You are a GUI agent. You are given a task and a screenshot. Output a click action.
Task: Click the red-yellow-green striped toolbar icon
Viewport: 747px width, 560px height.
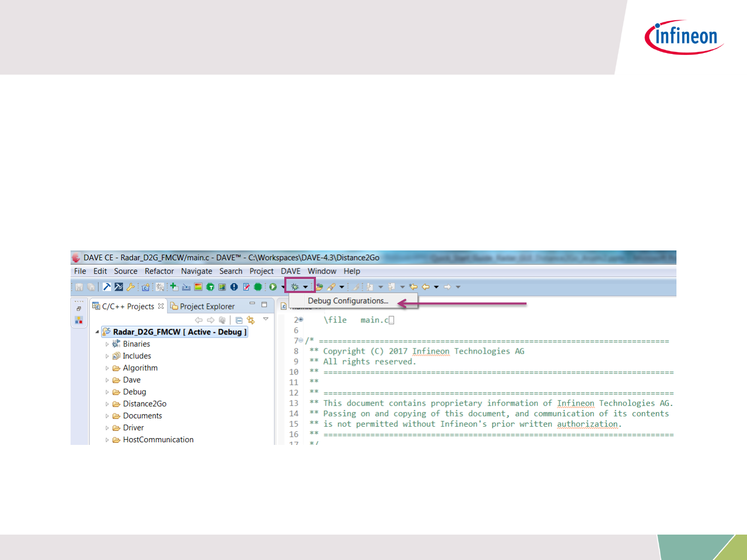[x=198, y=287]
